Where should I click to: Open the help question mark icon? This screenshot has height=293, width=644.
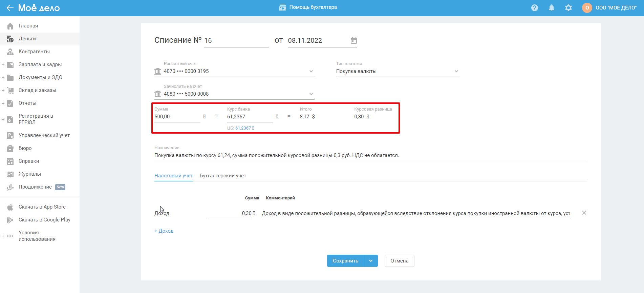click(535, 8)
